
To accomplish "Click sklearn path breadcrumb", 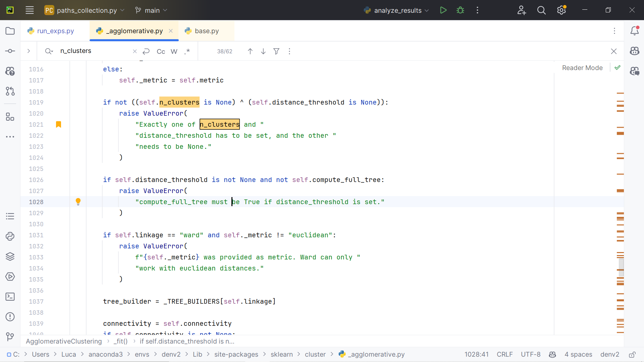I will (282, 355).
